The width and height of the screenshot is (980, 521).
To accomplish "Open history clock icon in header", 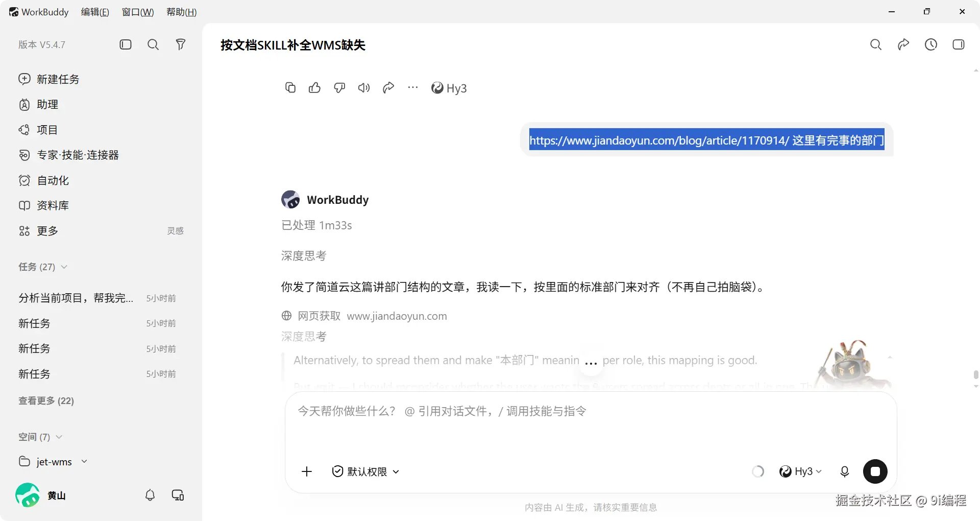I will tap(931, 44).
